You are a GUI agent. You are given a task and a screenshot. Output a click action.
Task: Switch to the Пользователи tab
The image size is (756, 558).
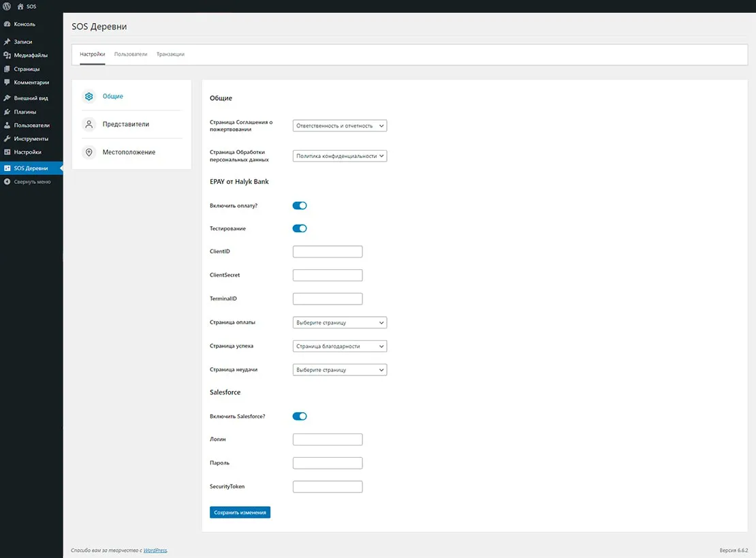click(131, 55)
